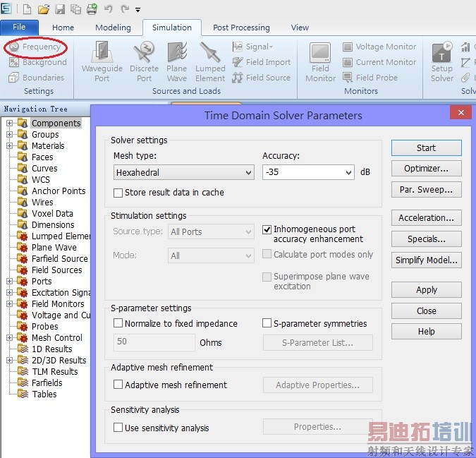476x458 pixels.
Task: Add a Current Monitor
Action: coord(379,62)
